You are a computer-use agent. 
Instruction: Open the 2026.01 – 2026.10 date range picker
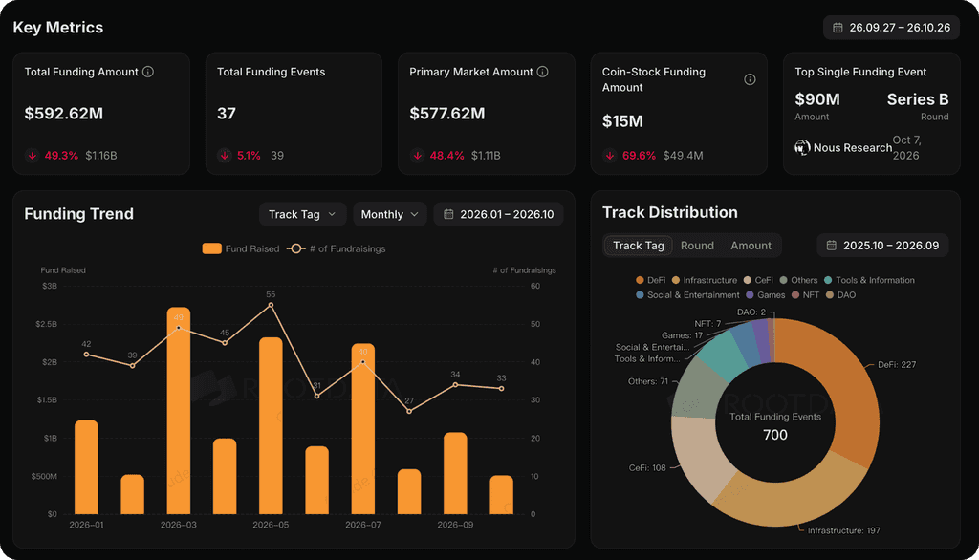[498, 214]
